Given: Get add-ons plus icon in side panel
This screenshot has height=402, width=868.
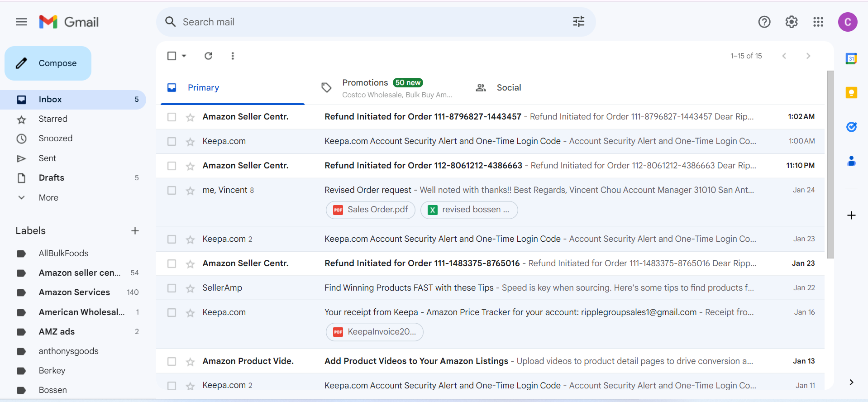Looking at the screenshot, I should click(851, 215).
